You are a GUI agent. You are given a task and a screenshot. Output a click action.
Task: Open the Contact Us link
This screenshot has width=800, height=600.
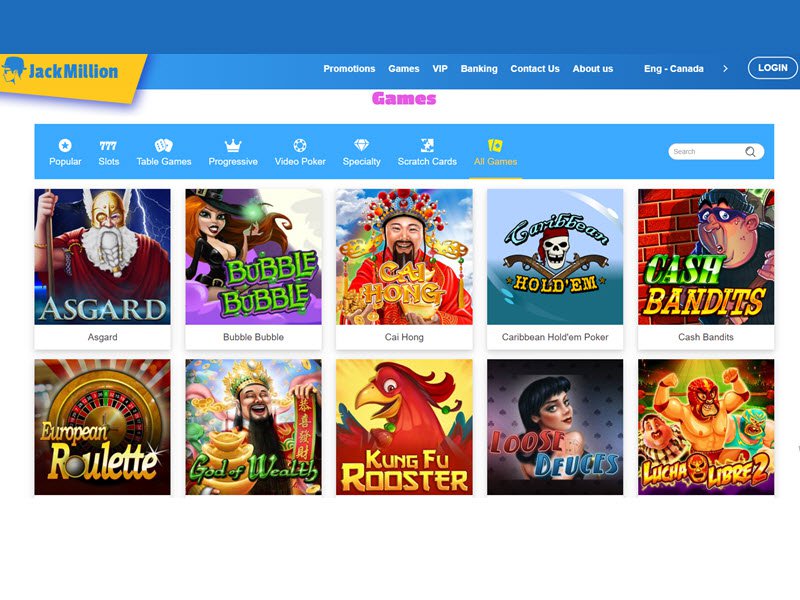535,69
